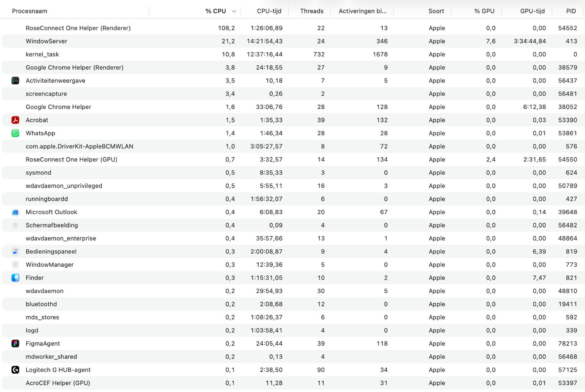The height and width of the screenshot is (392, 585).
Task: Click the Schermafbeelding process icon
Action: 15,225
